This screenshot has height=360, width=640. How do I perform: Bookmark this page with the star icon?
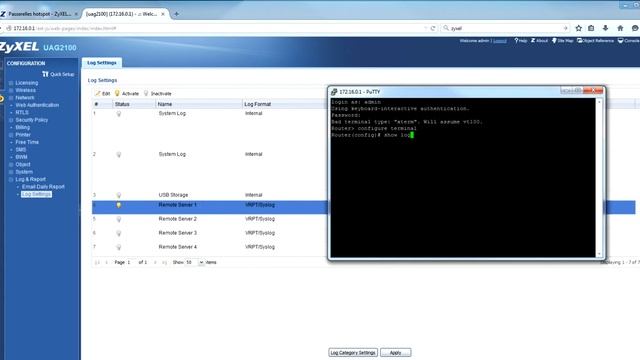pos(578,28)
